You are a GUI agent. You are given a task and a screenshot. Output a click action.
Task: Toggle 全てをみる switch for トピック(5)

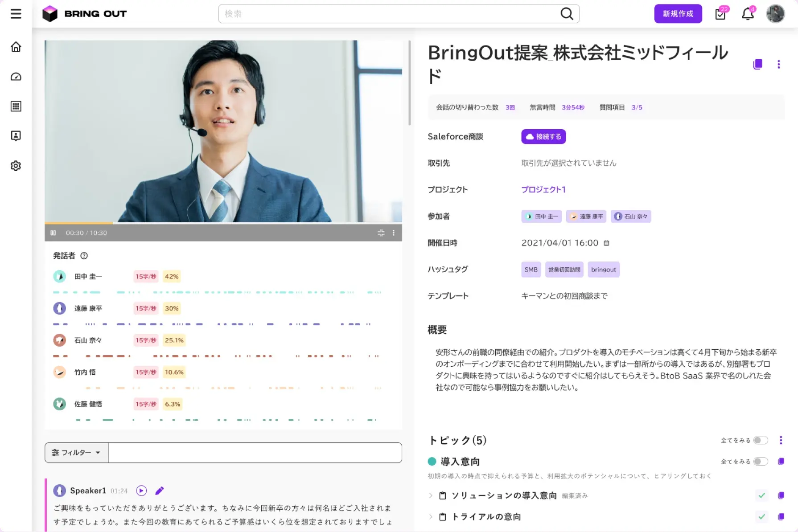761,440
